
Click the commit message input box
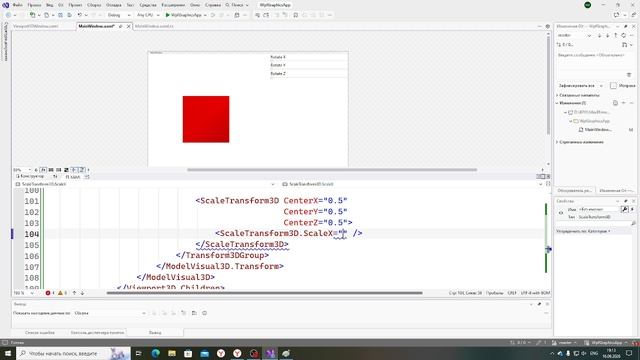point(595,64)
